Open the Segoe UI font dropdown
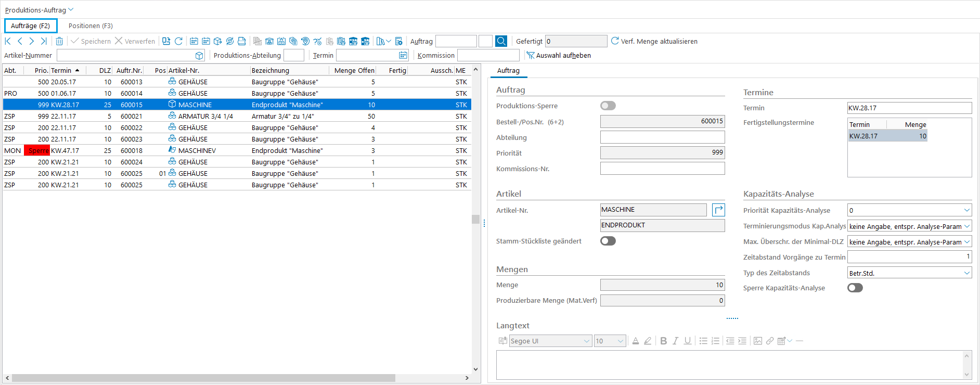Viewport: 980px width, 385px height. (x=586, y=341)
